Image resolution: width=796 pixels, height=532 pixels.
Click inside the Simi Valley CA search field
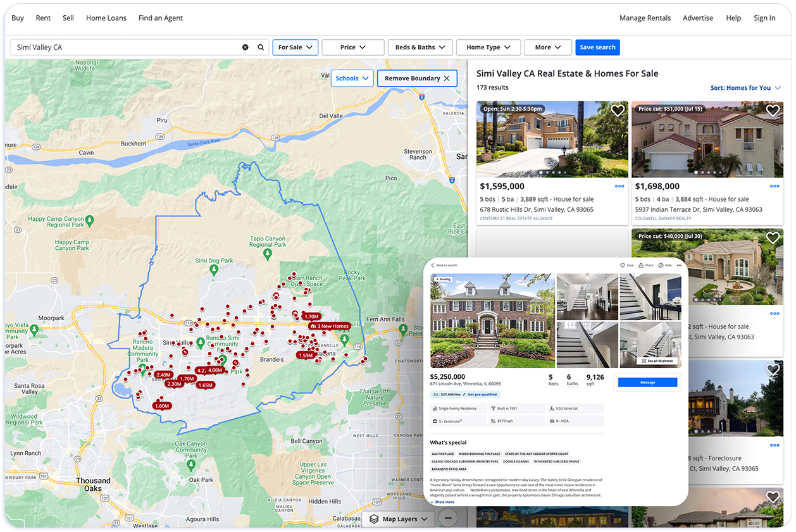pyautogui.click(x=127, y=47)
